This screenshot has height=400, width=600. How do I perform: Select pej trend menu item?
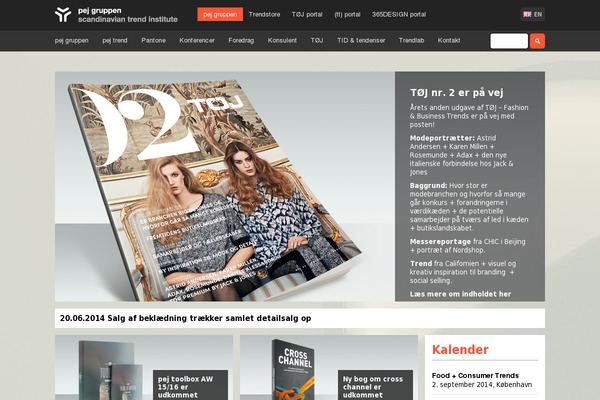(115, 41)
